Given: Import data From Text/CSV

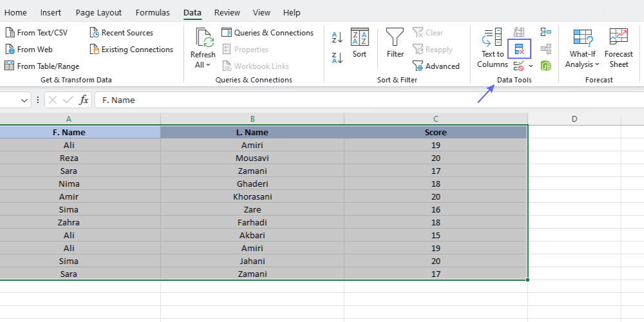Looking at the screenshot, I should coord(36,33).
